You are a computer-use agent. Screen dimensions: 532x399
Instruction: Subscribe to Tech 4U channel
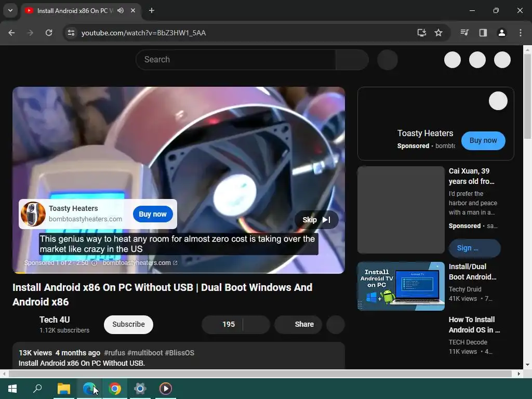[x=129, y=324]
